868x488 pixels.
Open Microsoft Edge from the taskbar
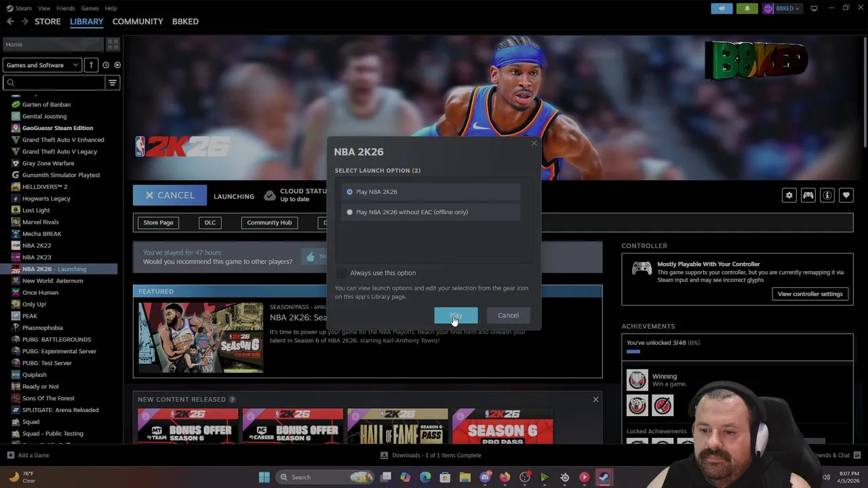425,477
